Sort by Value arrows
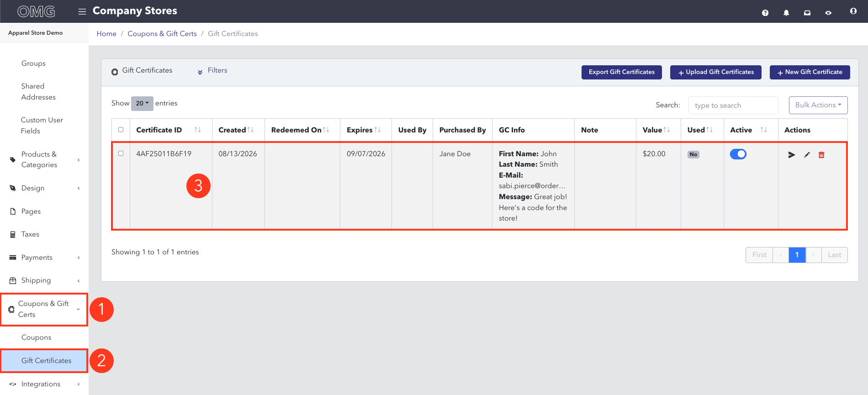 667,130
